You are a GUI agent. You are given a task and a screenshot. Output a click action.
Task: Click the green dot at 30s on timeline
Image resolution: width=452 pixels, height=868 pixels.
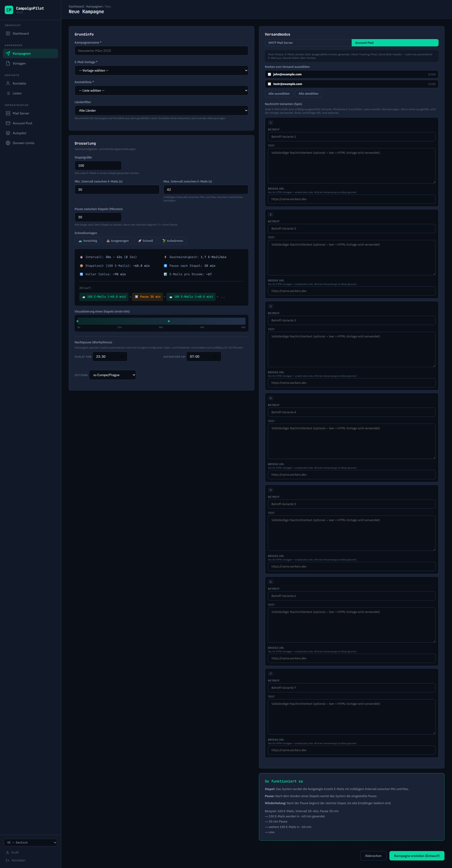pyautogui.click(x=169, y=321)
